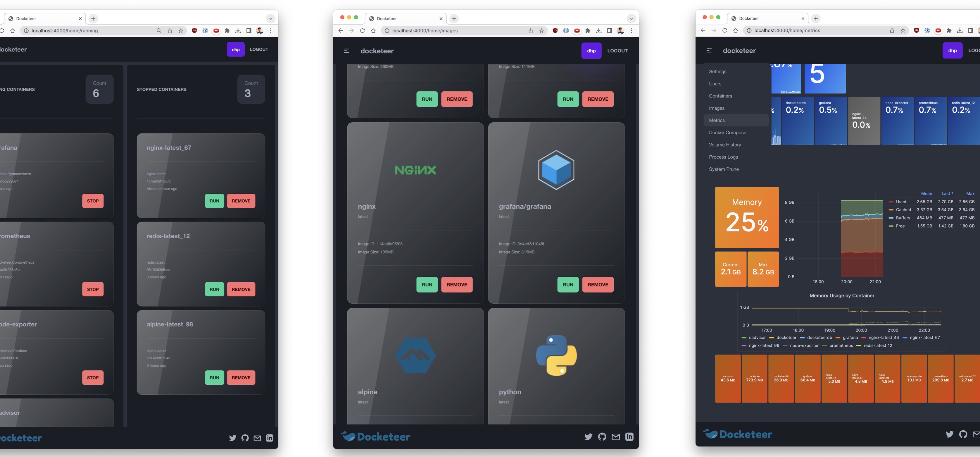The height and width of the screenshot is (457, 980).
Task: Bookmark localhost:4000/home/images page with star icon
Action: click(x=541, y=31)
